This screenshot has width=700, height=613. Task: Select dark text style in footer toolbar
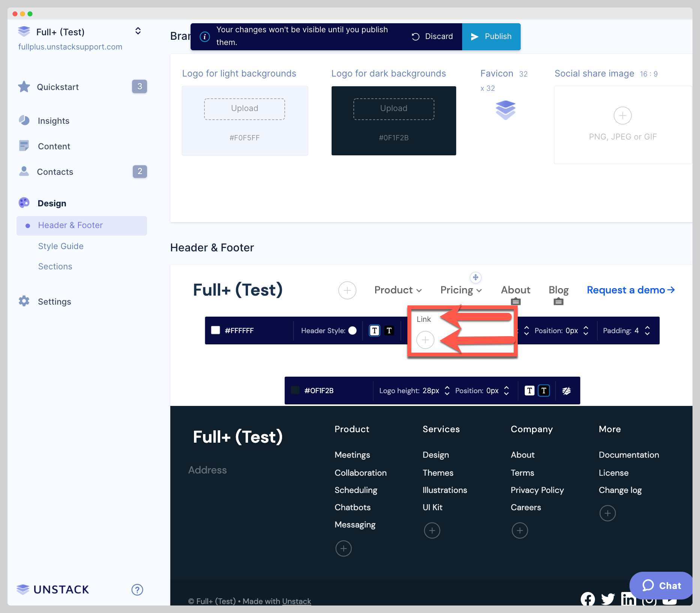(544, 391)
